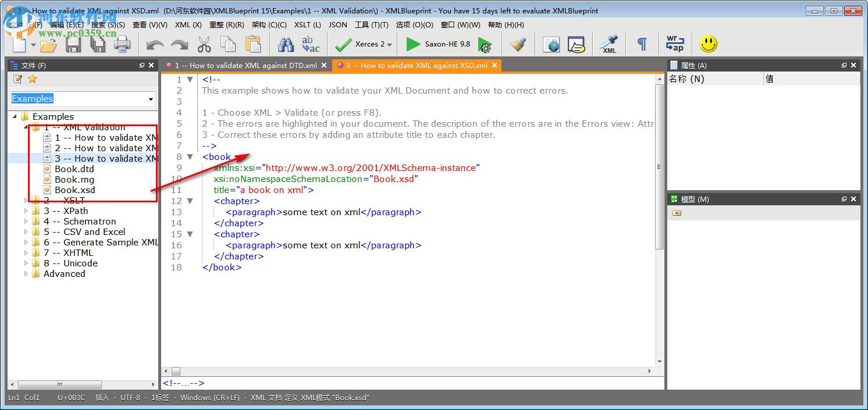Toggle word wrap button in toolbar
This screenshot has height=410, width=868.
click(675, 44)
